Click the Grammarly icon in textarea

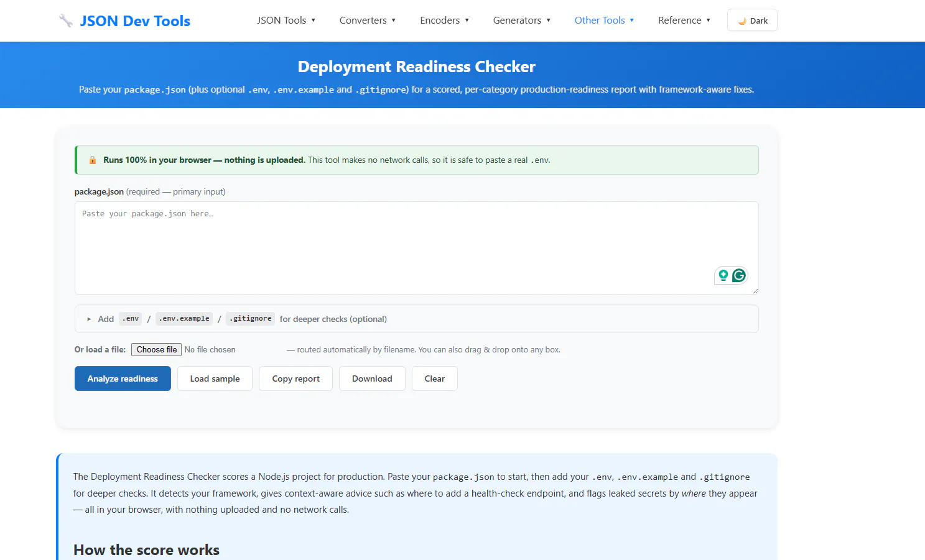738,275
